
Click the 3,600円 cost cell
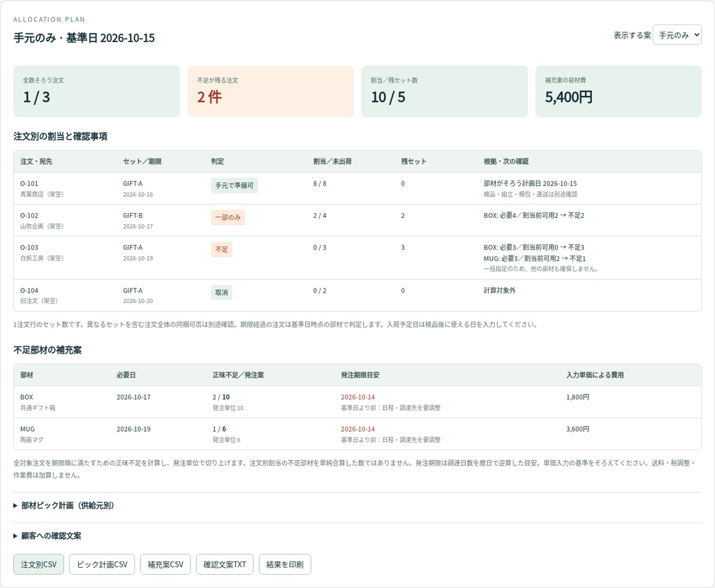point(577,429)
